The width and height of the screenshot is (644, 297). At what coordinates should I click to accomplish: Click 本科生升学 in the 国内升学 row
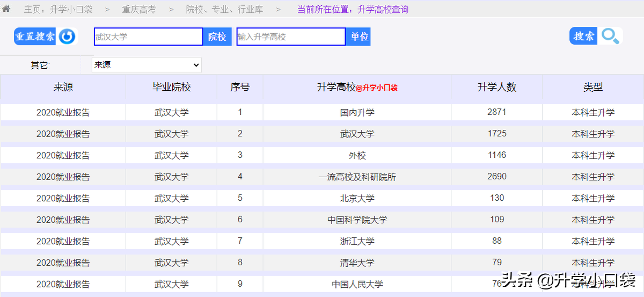point(593,112)
